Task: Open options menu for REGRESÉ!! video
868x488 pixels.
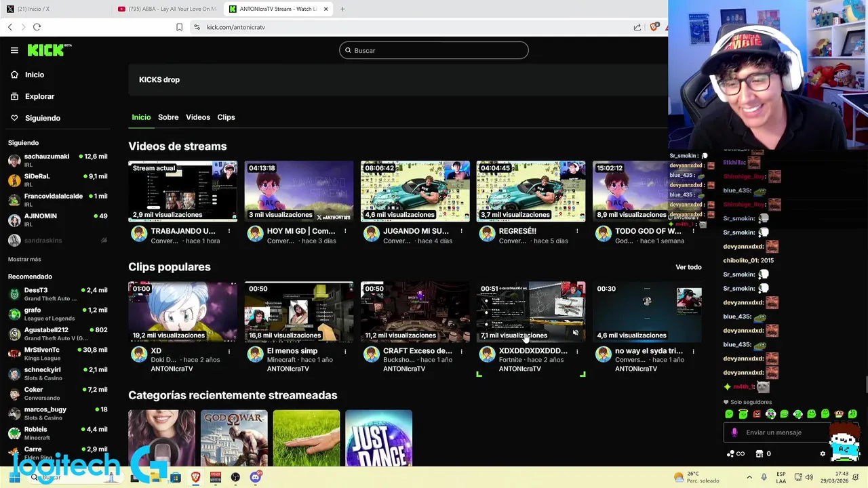Action: pyautogui.click(x=577, y=231)
